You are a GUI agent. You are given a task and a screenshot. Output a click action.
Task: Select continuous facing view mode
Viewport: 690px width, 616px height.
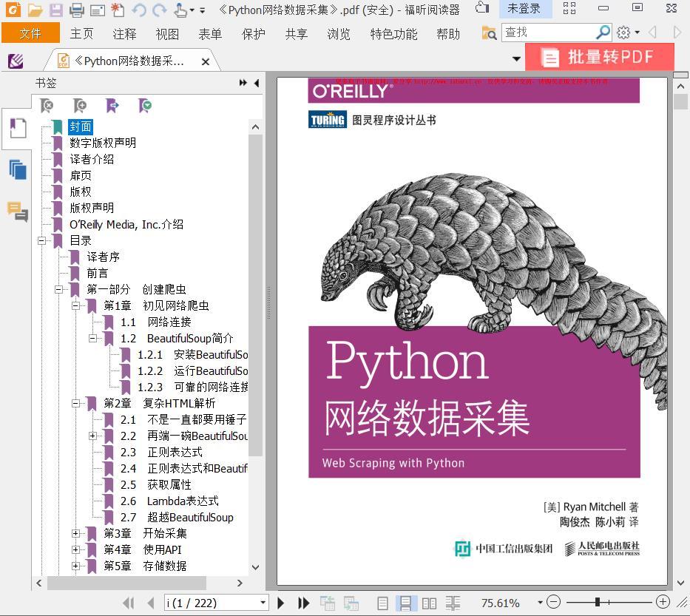pos(453,603)
